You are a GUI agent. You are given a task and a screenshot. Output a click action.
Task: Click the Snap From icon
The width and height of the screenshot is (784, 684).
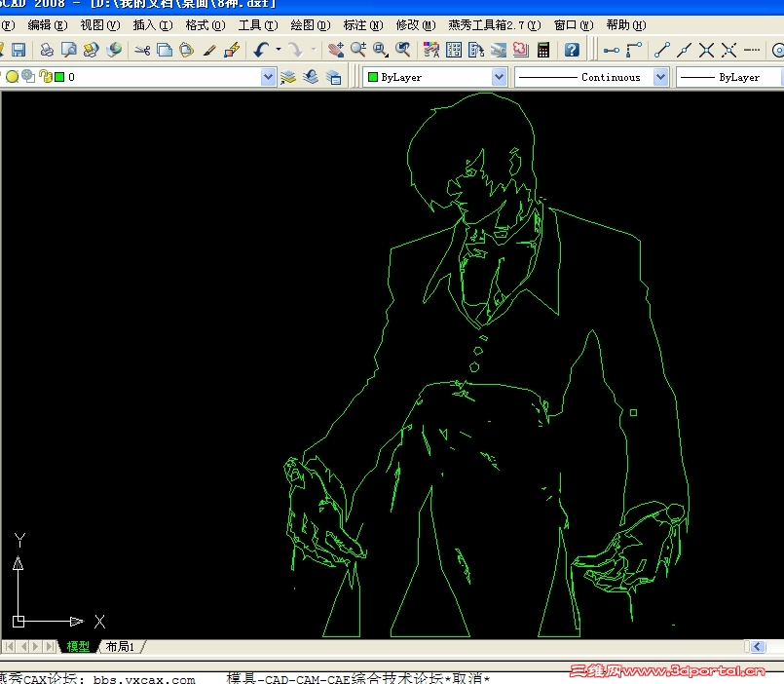(634, 50)
